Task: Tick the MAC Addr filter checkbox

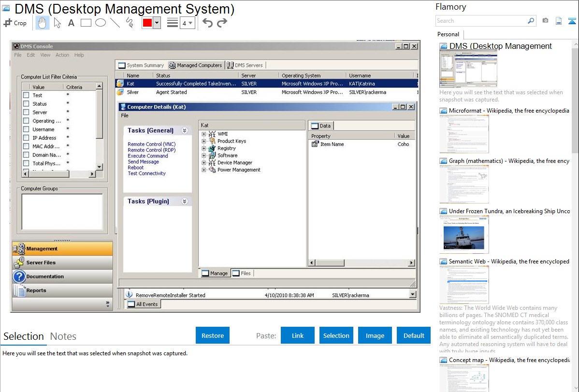Action: (26, 146)
